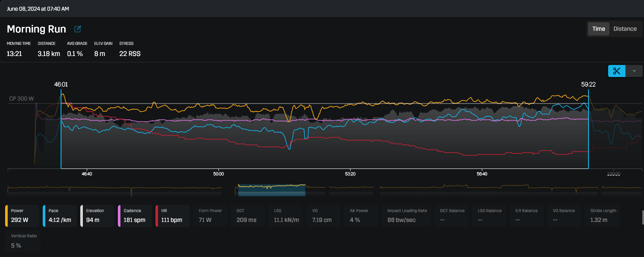Hide the Elevation metric
This screenshot has width=644, height=257.
pos(97,216)
